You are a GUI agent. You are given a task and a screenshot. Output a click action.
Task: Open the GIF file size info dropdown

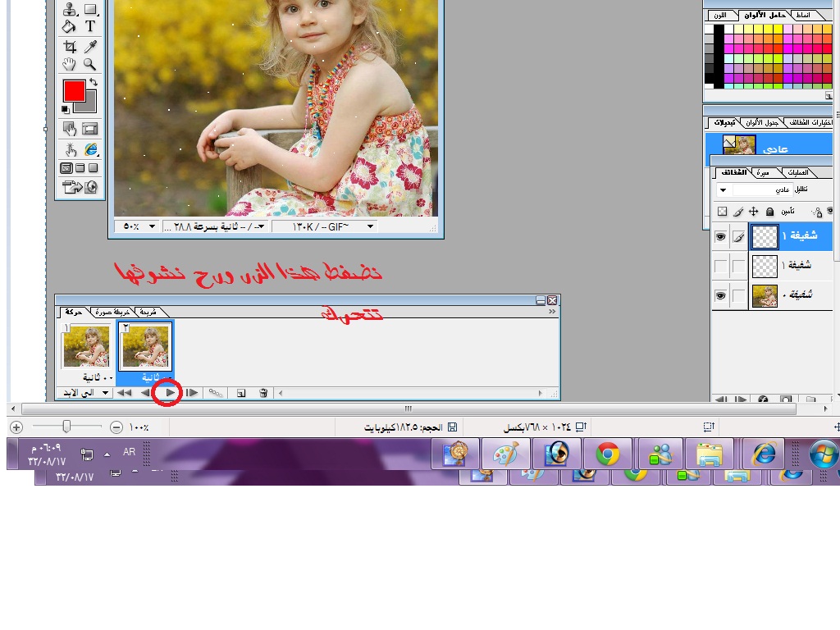pos(370,226)
